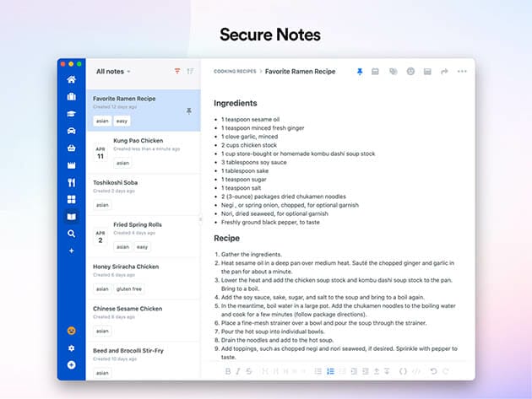Open the sort order options
The height and width of the screenshot is (399, 532).
pos(190,72)
